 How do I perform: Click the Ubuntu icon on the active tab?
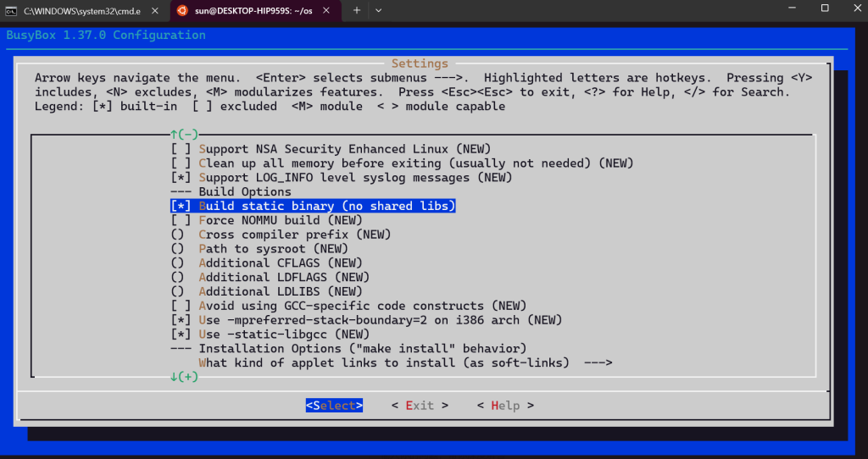(181, 9)
